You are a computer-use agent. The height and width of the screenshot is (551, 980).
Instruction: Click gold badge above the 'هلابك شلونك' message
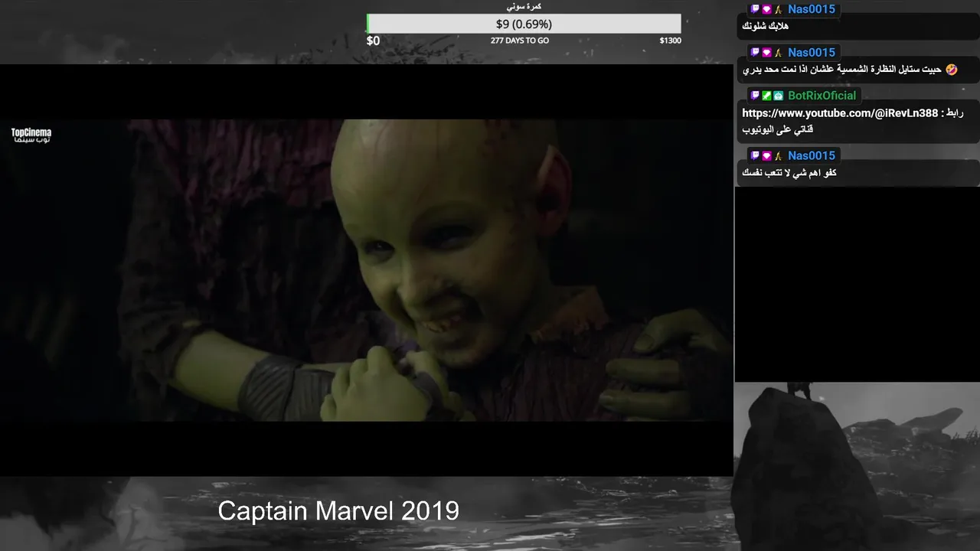(778, 9)
